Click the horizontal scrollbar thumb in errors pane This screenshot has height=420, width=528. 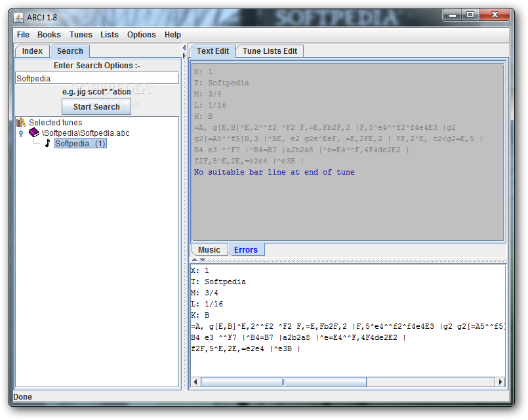283,382
